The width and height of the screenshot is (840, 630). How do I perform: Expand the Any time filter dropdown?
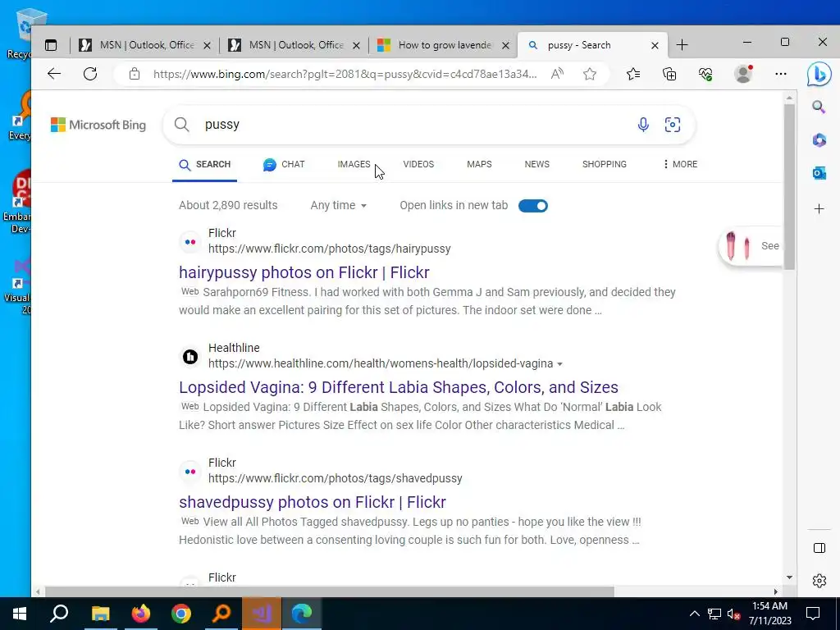click(339, 205)
